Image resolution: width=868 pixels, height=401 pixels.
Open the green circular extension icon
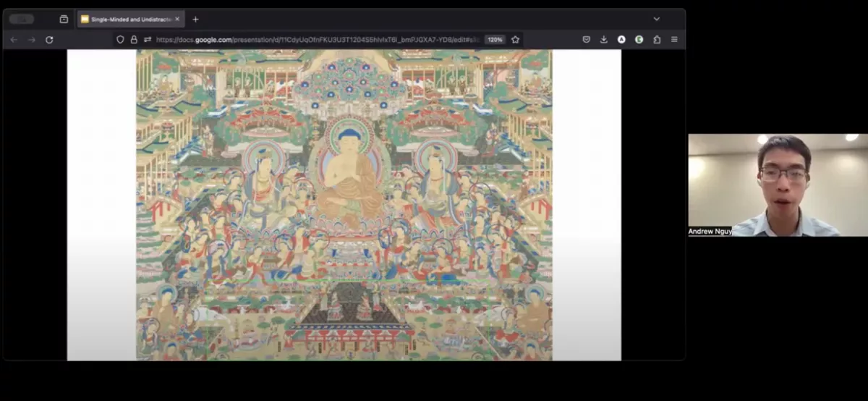tap(639, 40)
